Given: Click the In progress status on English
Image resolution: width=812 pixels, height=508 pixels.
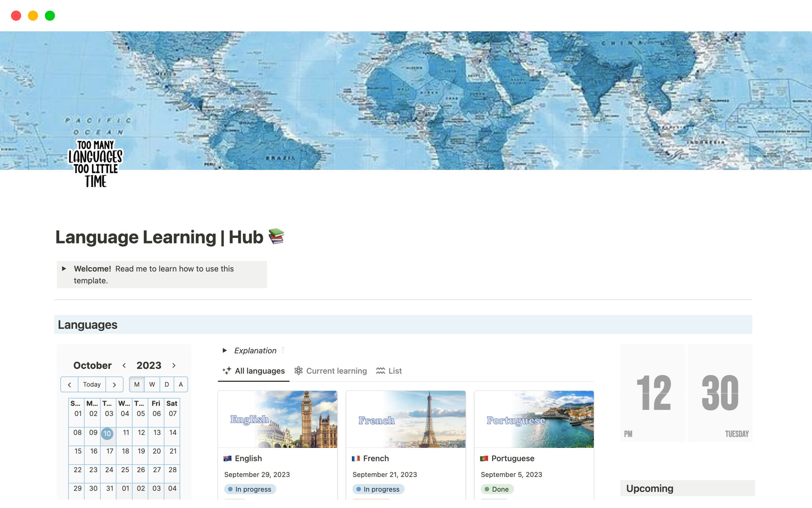Looking at the screenshot, I should [x=250, y=489].
